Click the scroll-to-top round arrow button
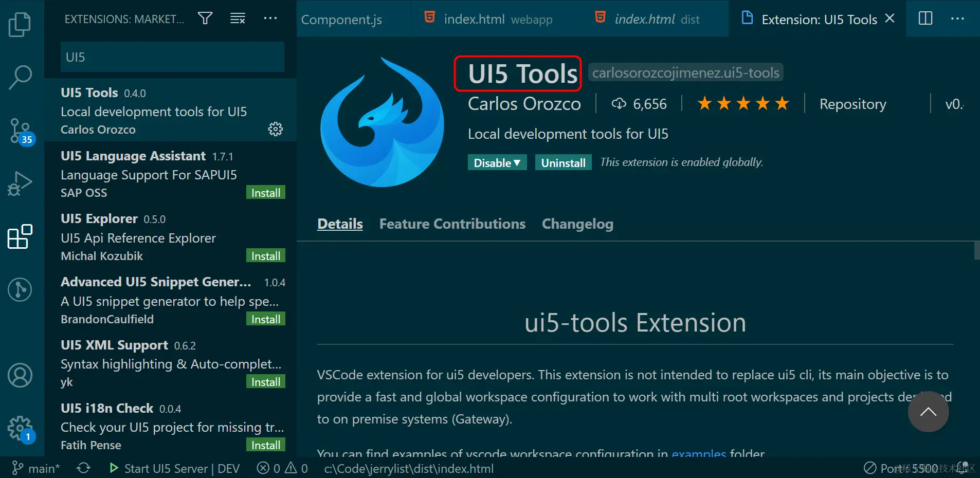 point(928,412)
